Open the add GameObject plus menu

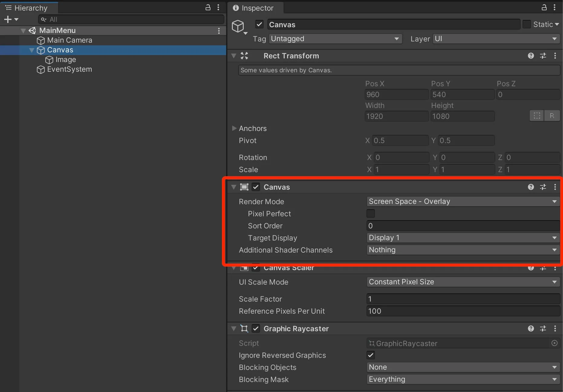(x=11, y=19)
